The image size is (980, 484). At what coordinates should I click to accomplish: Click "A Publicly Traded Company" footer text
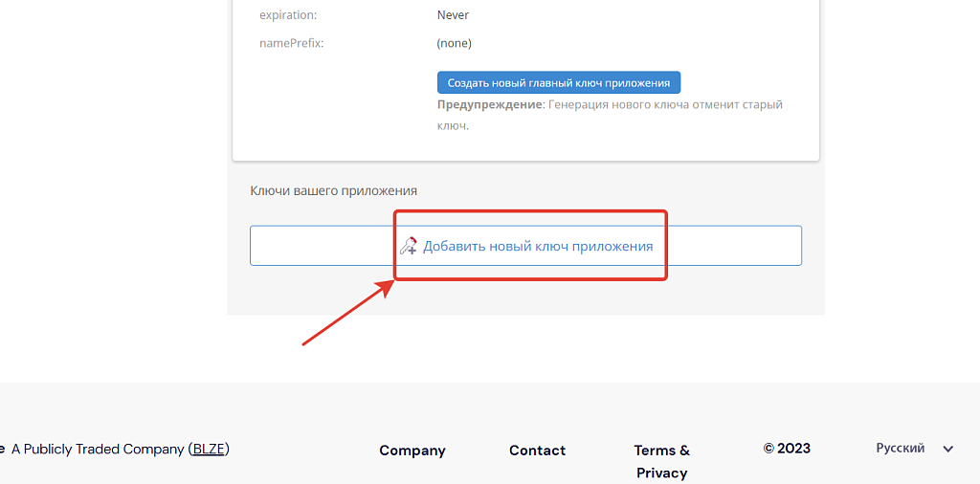tap(98, 449)
